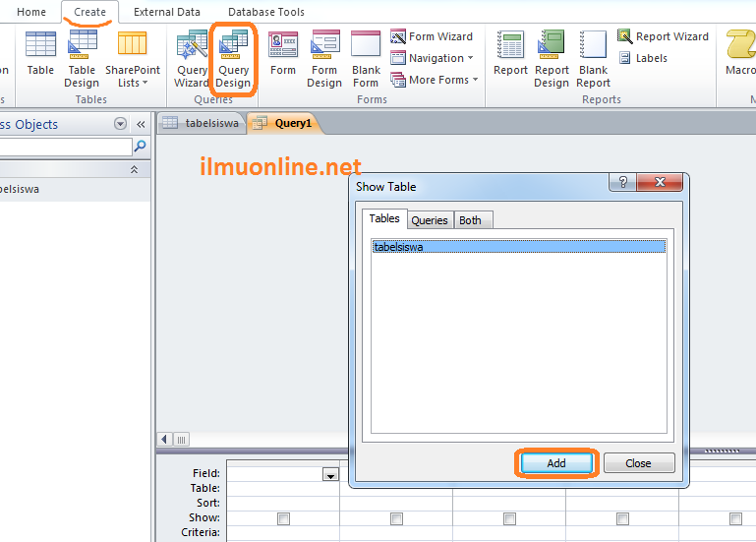This screenshot has height=542, width=756.
Task: Switch to the tabelsiswa document tab
Action: click(x=202, y=123)
